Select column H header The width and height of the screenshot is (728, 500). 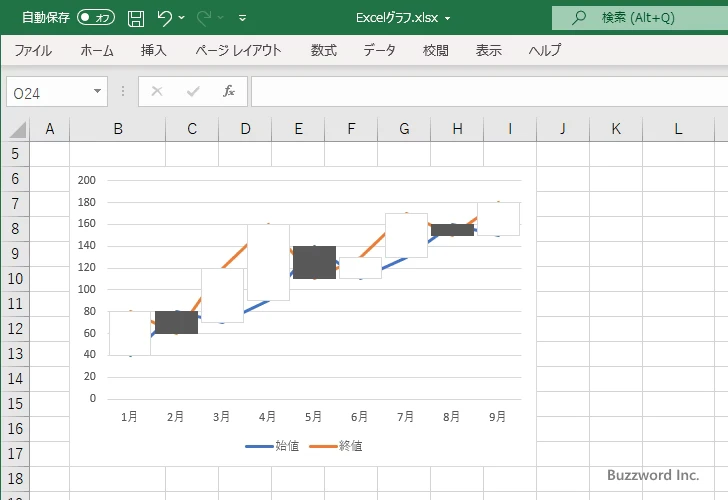pyautogui.click(x=457, y=129)
